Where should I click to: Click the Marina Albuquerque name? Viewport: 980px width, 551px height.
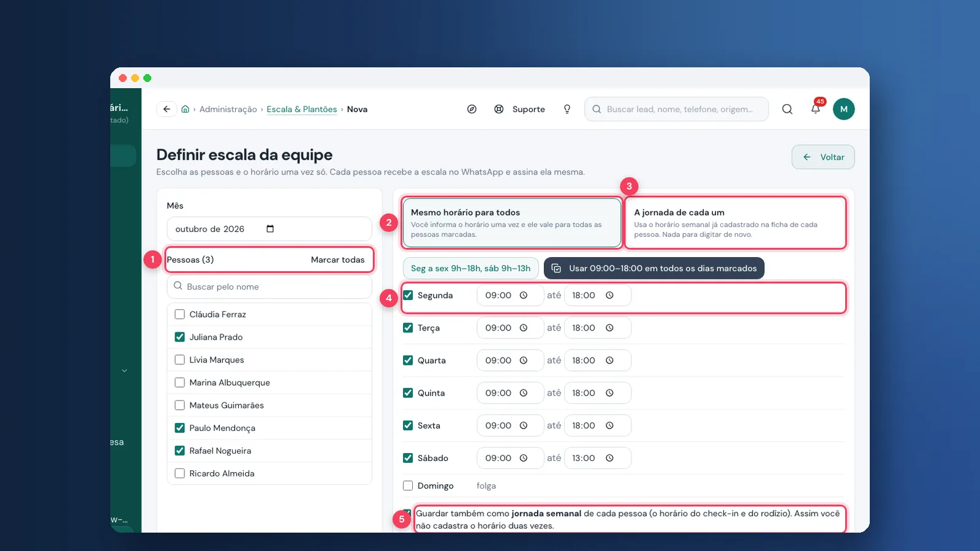[230, 383]
